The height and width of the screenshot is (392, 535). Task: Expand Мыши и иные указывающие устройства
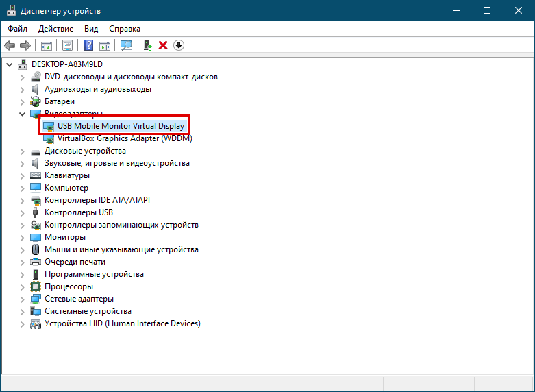22,249
